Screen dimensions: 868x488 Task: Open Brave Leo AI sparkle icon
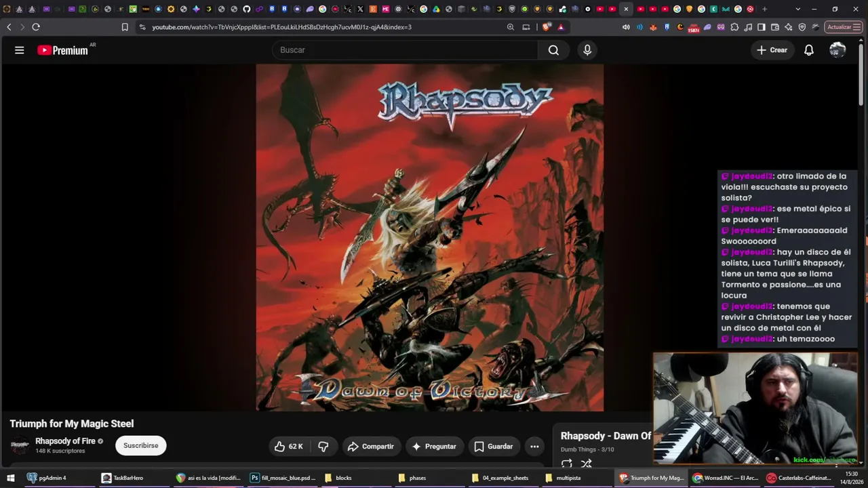point(789,27)
